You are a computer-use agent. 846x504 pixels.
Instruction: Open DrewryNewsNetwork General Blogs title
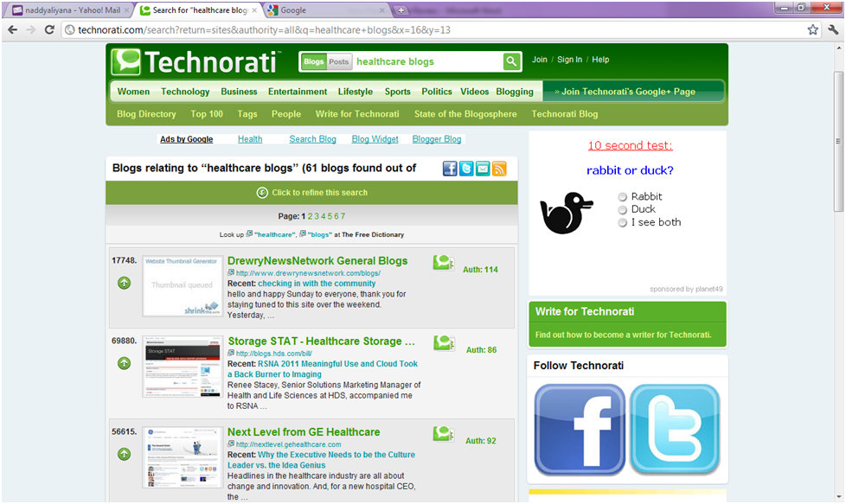coord(317,261)
